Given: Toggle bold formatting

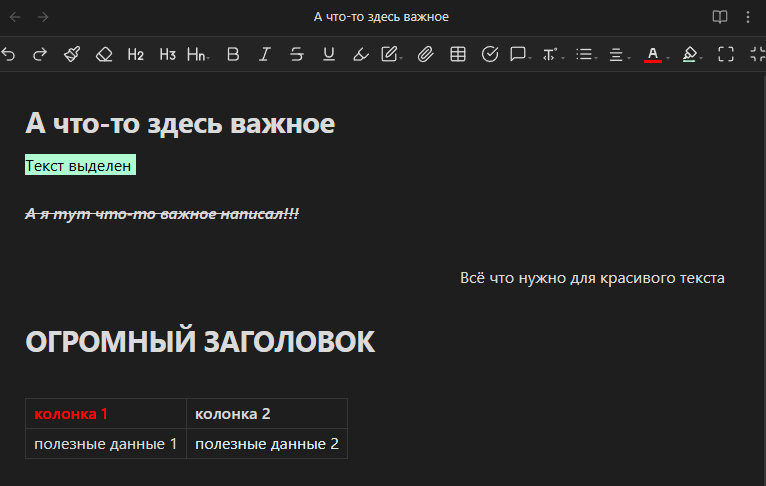Looking at the screenshot, I should (x=233, y=54).
